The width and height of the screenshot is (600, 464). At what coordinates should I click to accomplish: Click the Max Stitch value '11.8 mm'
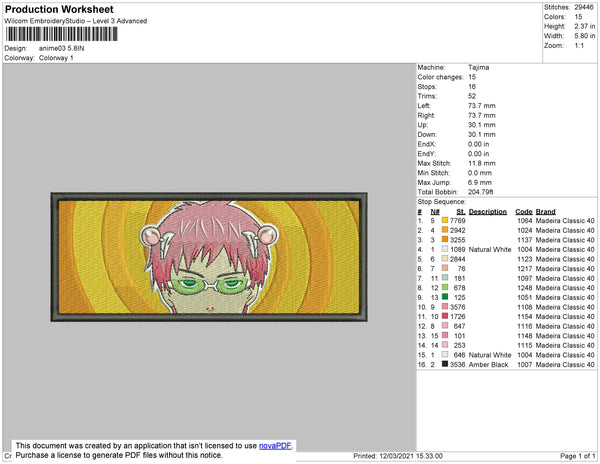[482, 163]
